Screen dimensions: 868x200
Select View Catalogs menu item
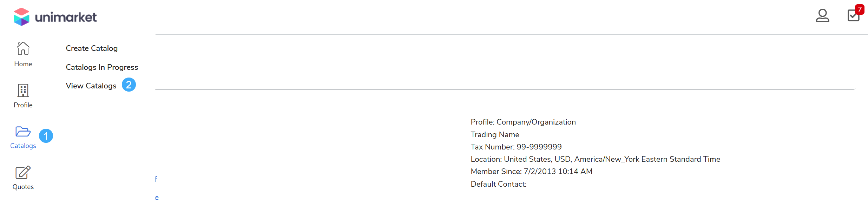click(91, 86)
